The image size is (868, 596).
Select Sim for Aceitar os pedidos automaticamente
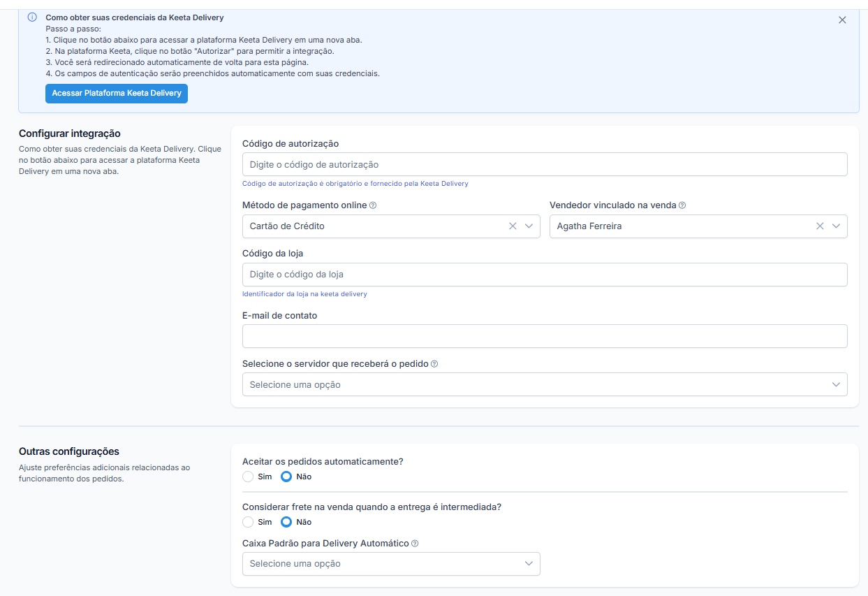[x=248, y=477]
